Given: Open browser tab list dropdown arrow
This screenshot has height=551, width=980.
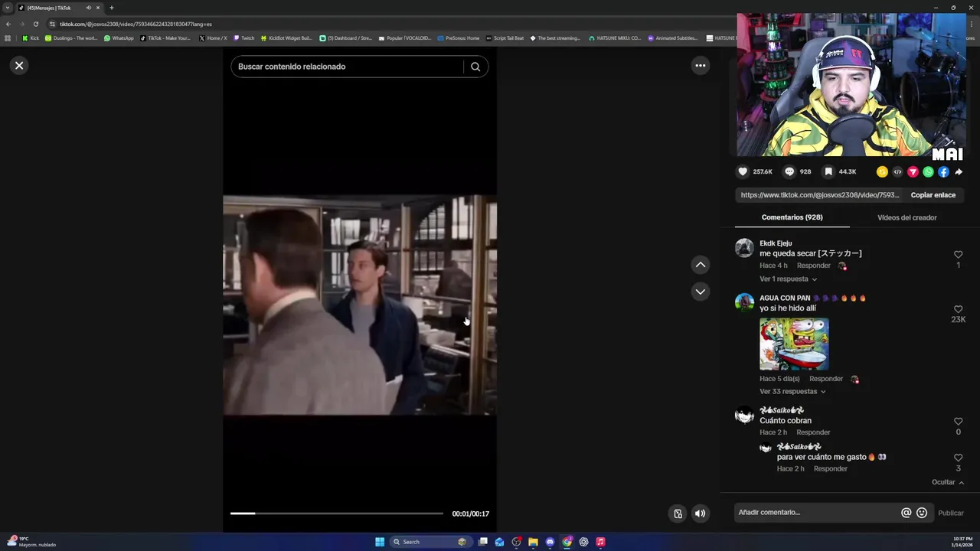Looking at the screenshot, I should pyautogui.click(x=8, y=8).
